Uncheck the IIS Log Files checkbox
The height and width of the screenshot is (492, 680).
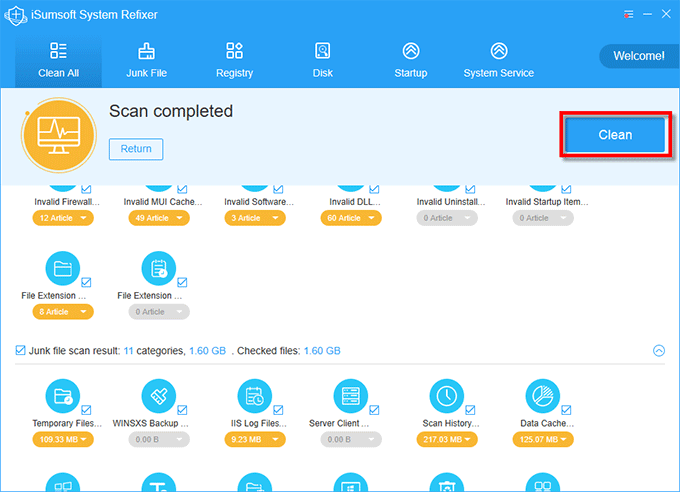click(278, 410)
